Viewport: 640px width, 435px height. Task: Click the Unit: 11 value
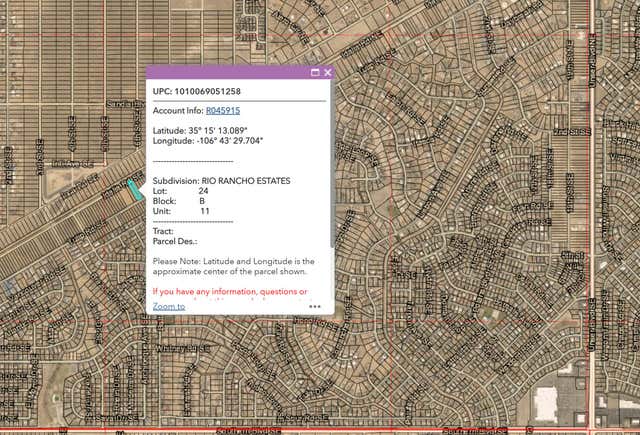205,211
